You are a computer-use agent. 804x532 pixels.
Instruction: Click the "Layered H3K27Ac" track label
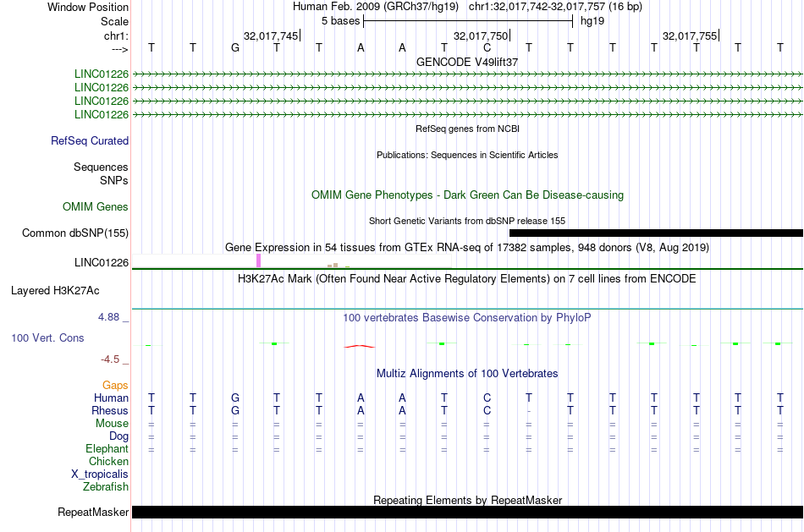click(55, 291)
